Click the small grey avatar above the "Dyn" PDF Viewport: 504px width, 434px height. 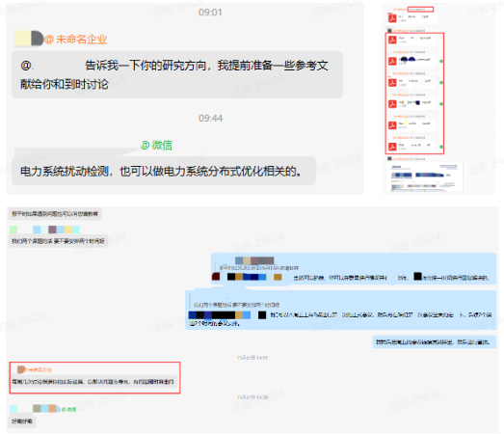tap(389, 31)
